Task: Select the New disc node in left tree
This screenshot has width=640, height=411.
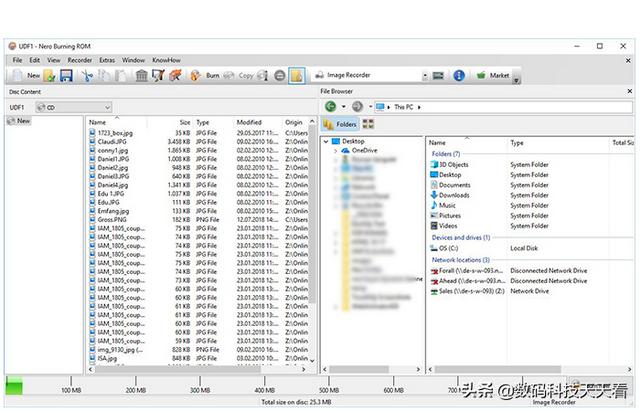Action: point(19,121)
